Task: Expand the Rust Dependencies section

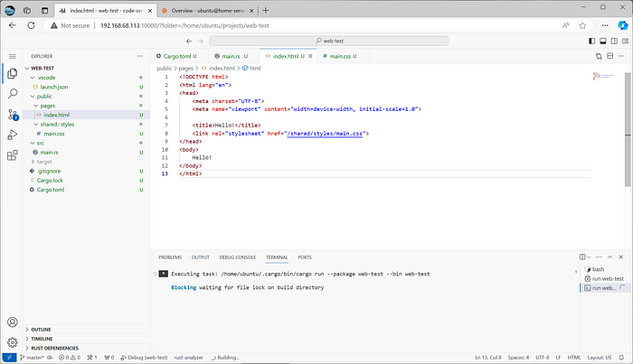Action: point(56,349)
